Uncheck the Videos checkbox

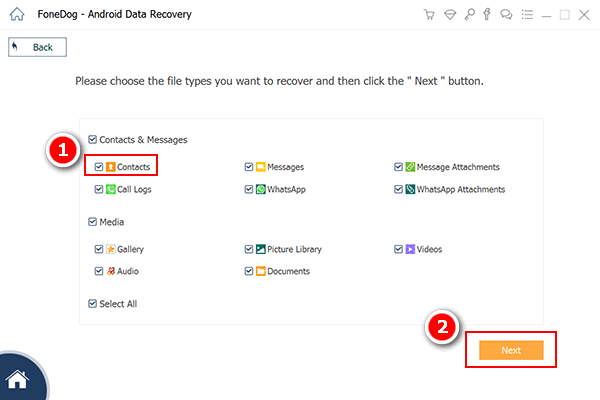[398, 249]
